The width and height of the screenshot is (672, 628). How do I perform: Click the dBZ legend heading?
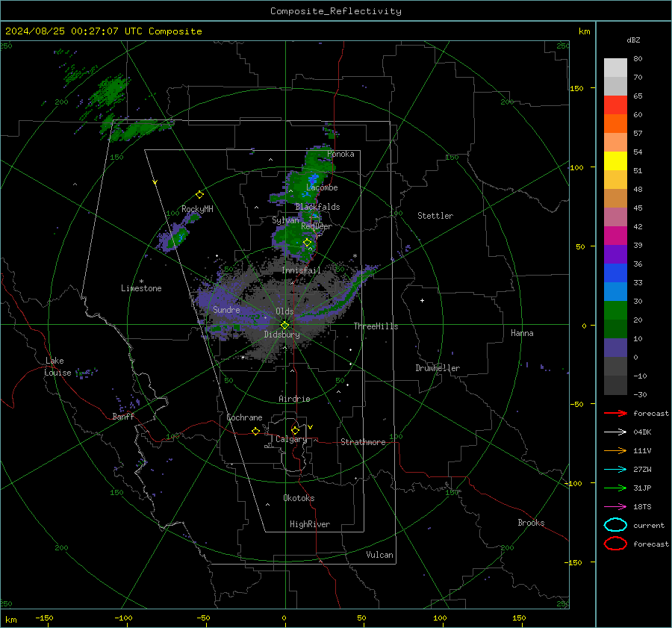coord(633,40)
